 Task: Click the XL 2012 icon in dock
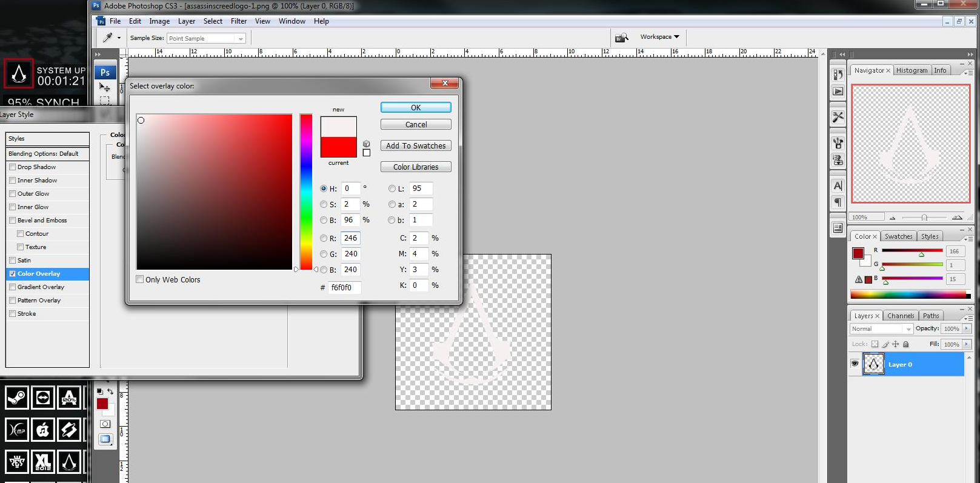click(43, 462)
